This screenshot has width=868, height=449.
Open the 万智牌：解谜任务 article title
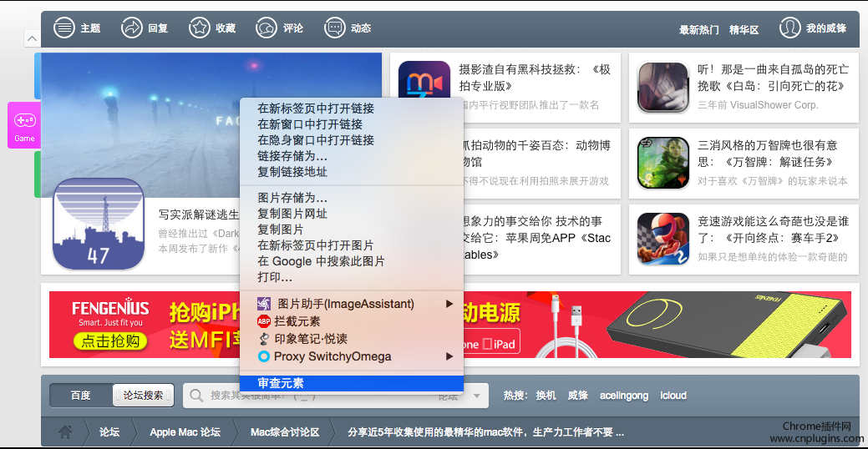767,154
